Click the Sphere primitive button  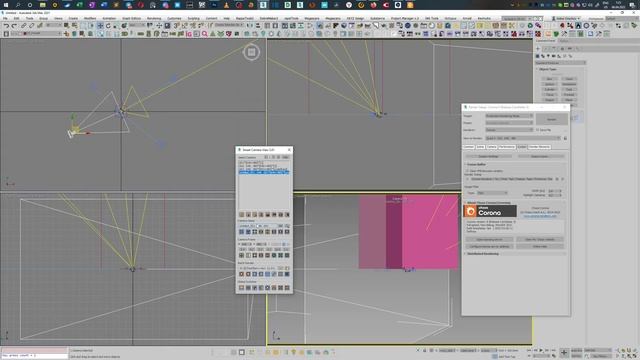[x=549, y=84]
